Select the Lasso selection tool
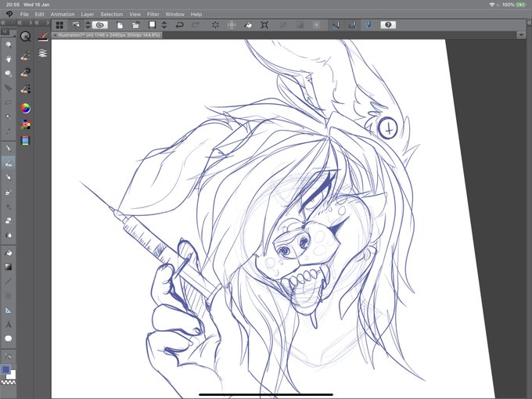Screen dimensions: 532x399 (x=9, y=102)
